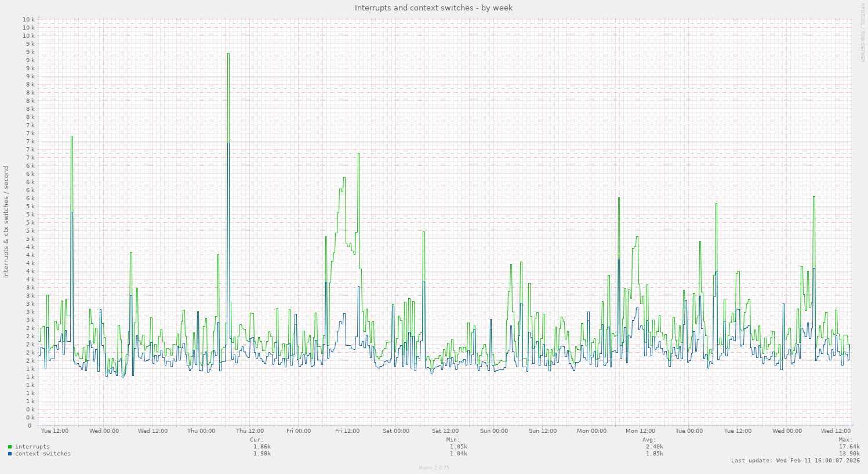
Task: Click the green interrupts legend swatch
Action: pyautogui.click(x=10, y=447)
